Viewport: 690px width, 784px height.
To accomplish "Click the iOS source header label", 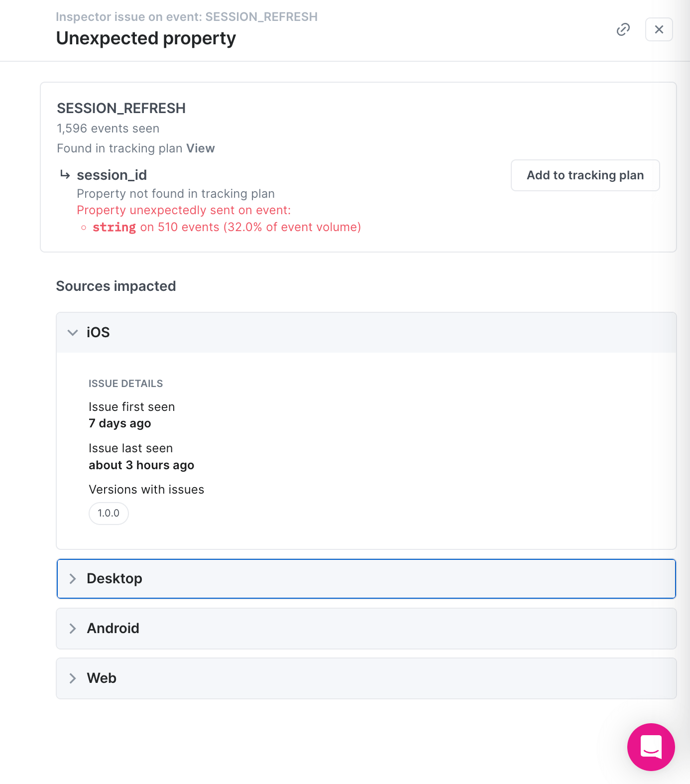I will click(x=98, y=333).
